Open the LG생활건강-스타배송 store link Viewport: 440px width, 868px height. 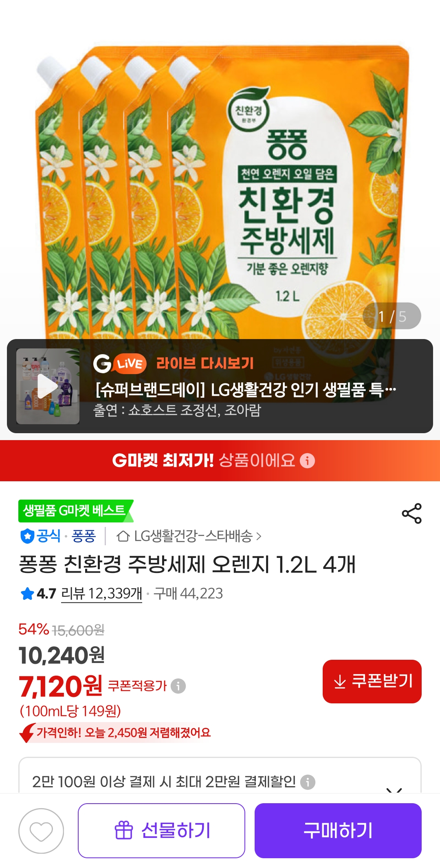coord(189,536)
